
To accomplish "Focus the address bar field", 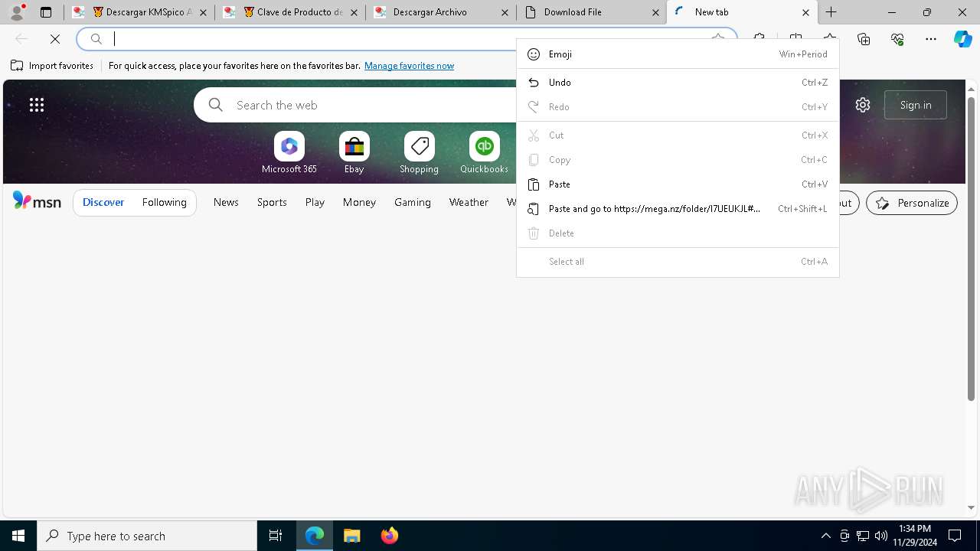I will click(406, 39).
